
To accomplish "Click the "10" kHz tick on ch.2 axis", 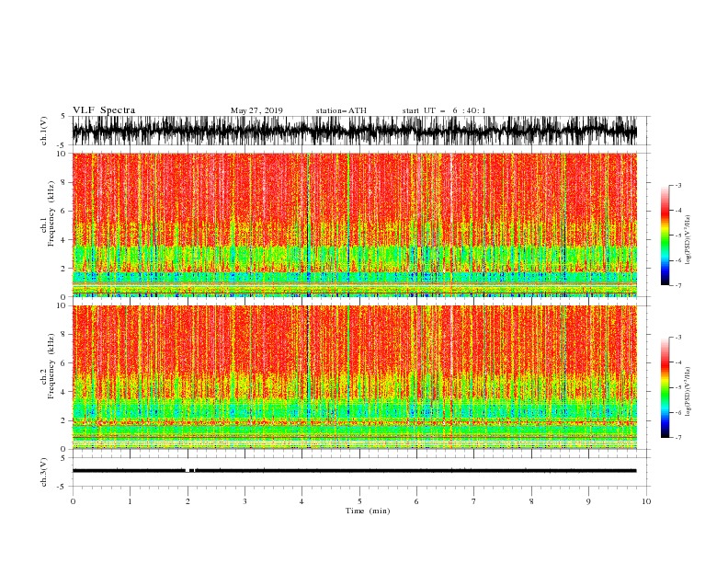I will (63, 305).
